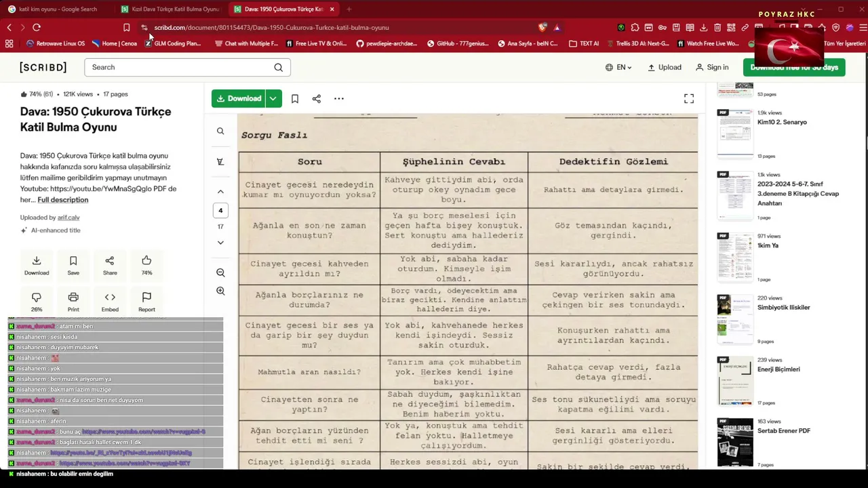Click Sign in

712,67
